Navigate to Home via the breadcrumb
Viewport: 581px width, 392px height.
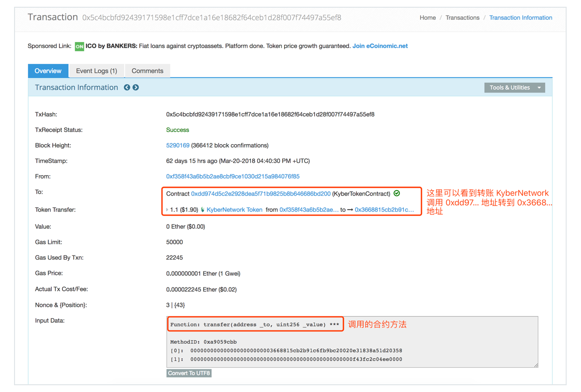coord(428,17)
